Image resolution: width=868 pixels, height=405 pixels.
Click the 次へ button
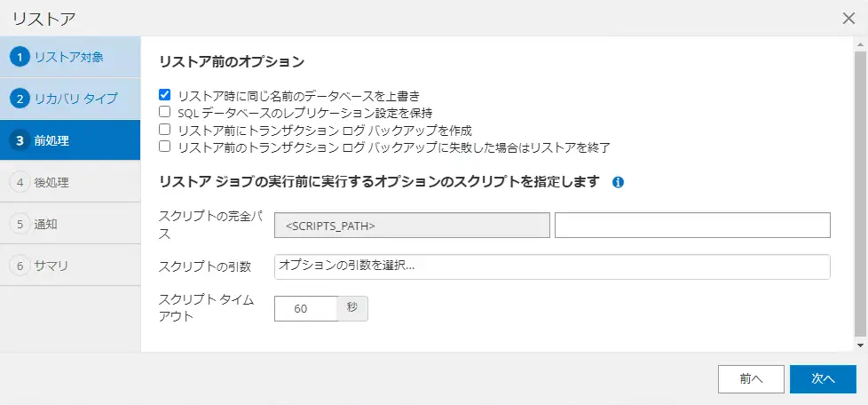tap(823, 379)
